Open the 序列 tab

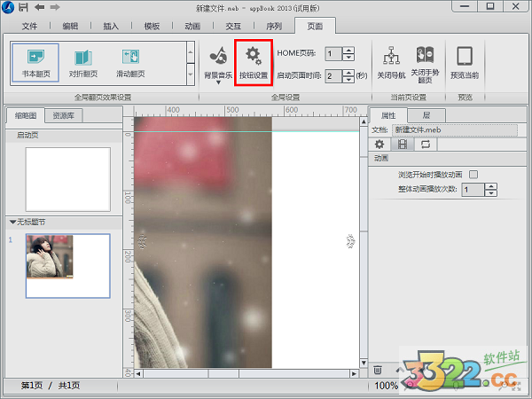274,26
